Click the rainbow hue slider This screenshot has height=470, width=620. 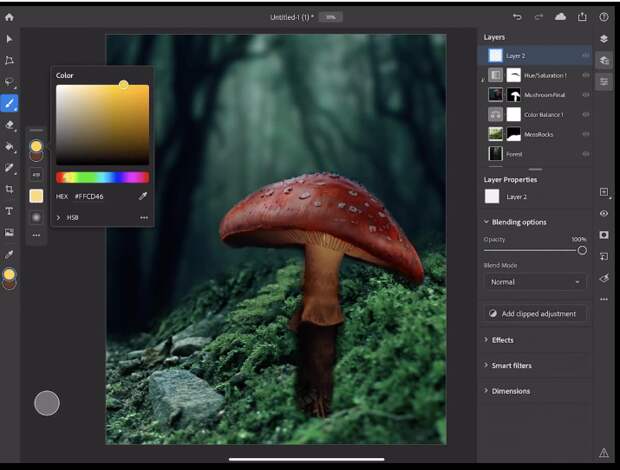click(x=102, y=177)
